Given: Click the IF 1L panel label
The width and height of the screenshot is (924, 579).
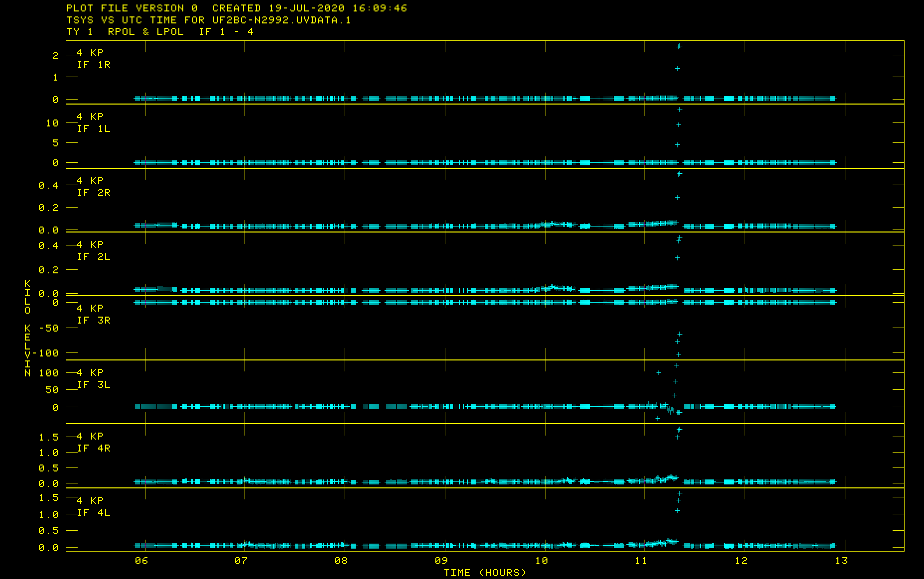Looking at the screenshot, I should click(x=94, y=129).
